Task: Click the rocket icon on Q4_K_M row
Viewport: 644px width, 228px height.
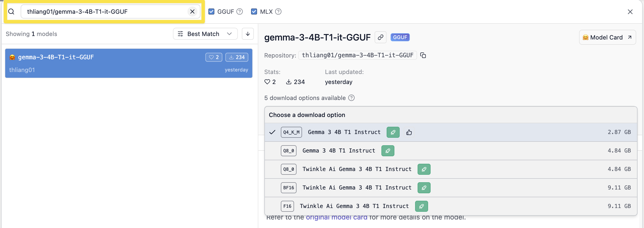Action: click(393, 132)
